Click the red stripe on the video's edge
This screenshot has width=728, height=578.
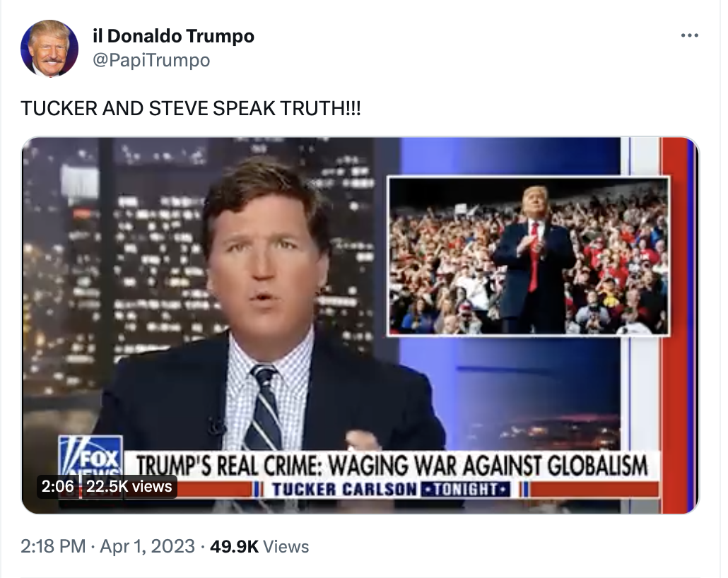(676, 325)
